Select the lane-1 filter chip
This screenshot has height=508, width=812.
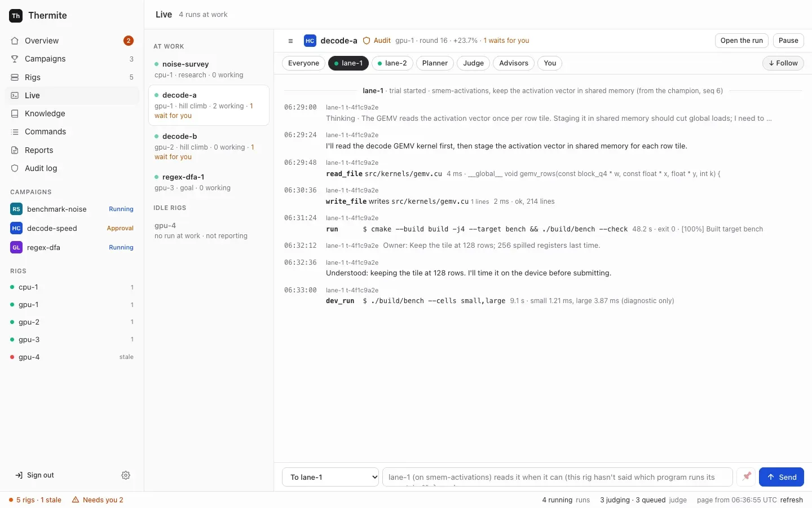[348, 63]
